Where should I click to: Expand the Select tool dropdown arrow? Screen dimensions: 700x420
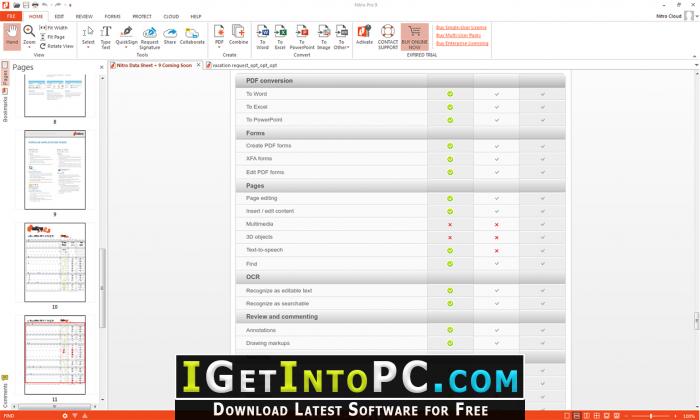coord(88,47)
